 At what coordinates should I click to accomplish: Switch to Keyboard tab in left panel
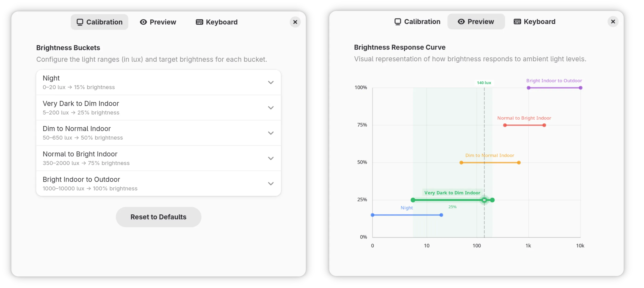216,22
